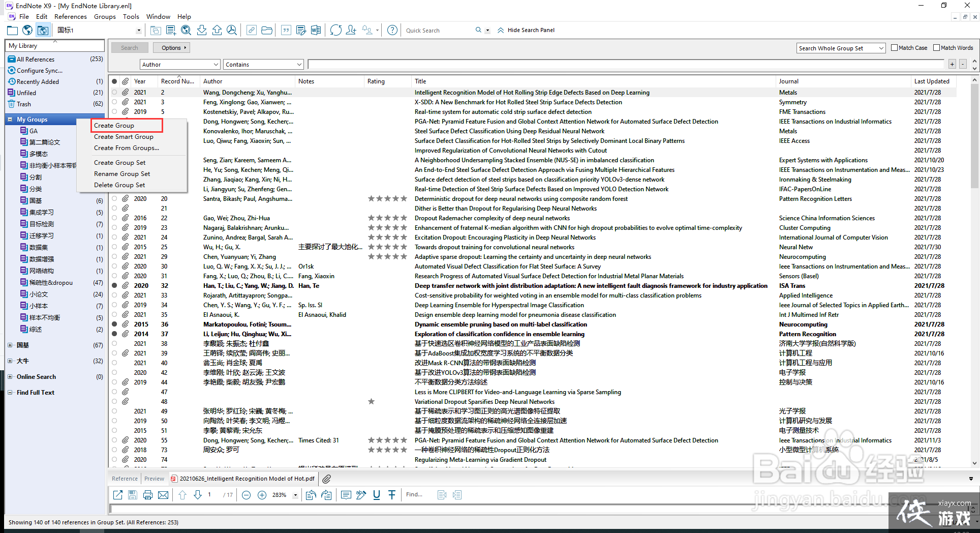
Task: Go to next PDF page arrow
Action: click(198, 495)
